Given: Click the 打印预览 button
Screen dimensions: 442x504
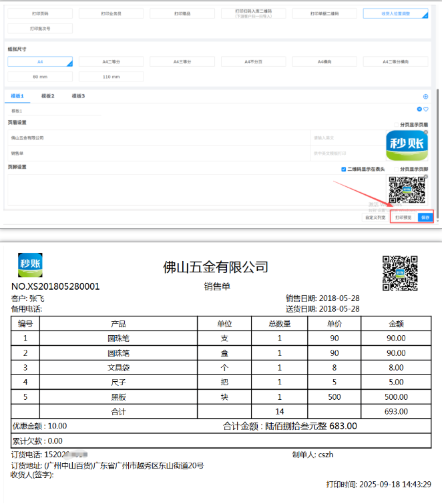Looking at the screenshot, I should tap(403, 217).
